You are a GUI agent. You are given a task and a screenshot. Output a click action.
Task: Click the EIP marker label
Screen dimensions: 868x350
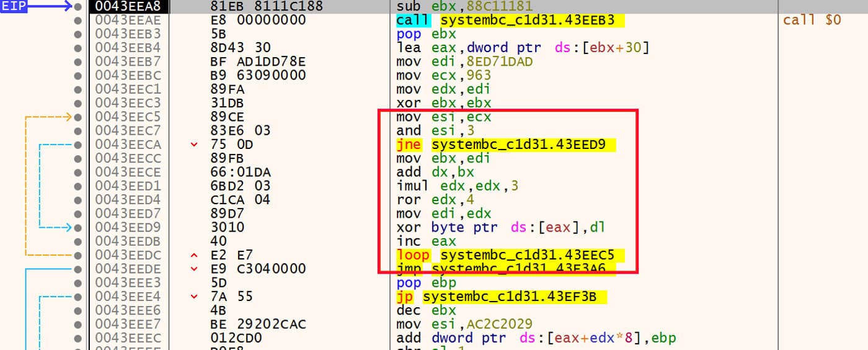[14, 7]
